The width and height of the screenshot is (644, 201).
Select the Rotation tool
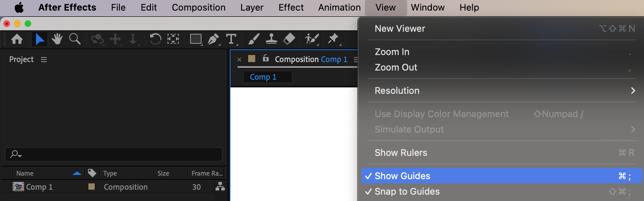155,39
